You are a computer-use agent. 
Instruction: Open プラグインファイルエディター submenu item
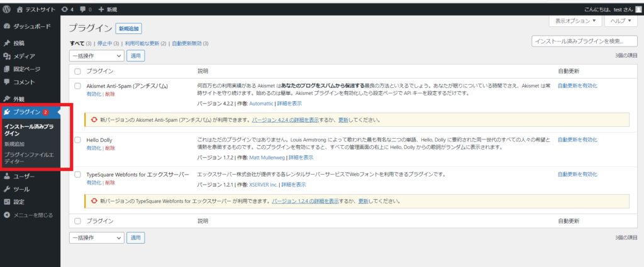click(28, 158)
